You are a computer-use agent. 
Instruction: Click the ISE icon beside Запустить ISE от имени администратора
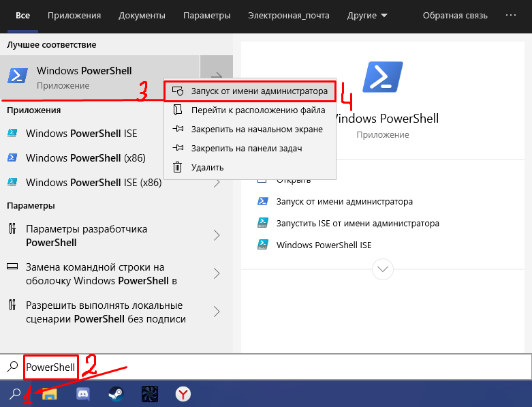coord(263,223)
